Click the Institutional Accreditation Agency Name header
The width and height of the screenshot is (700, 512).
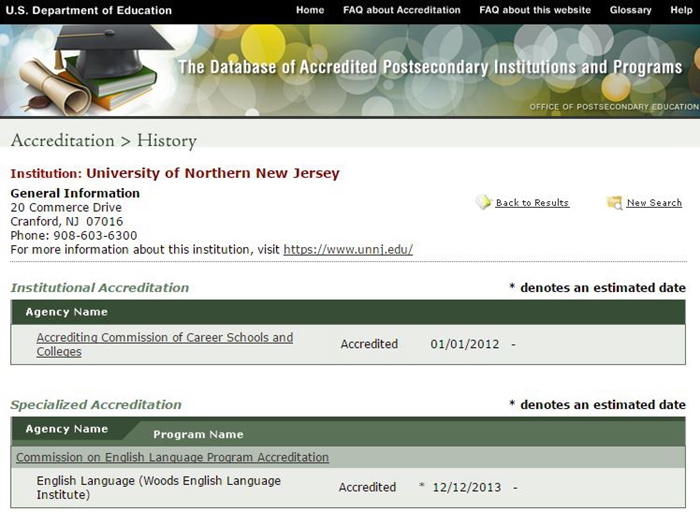coord(67,312)
